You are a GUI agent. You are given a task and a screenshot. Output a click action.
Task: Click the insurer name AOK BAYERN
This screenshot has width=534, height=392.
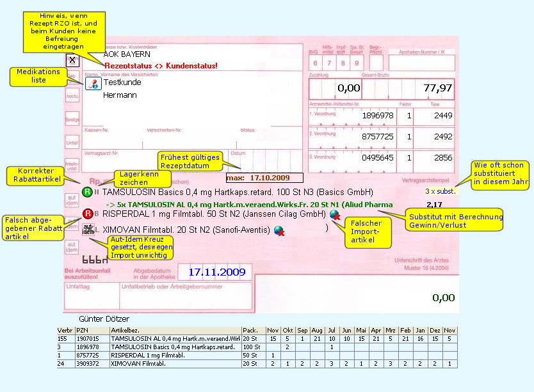click(x=127, y=54)
